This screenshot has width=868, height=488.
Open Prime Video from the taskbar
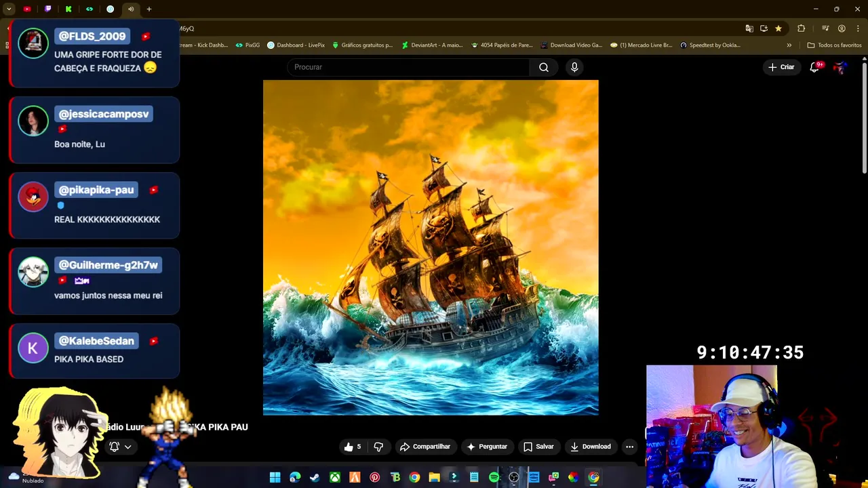(534, 477)
